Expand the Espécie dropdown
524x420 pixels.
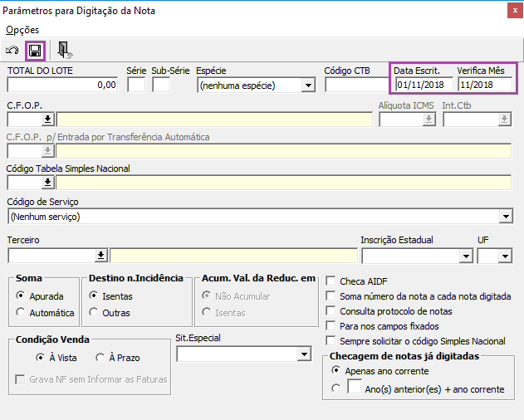pyautogui.click(x=308, y=85)
